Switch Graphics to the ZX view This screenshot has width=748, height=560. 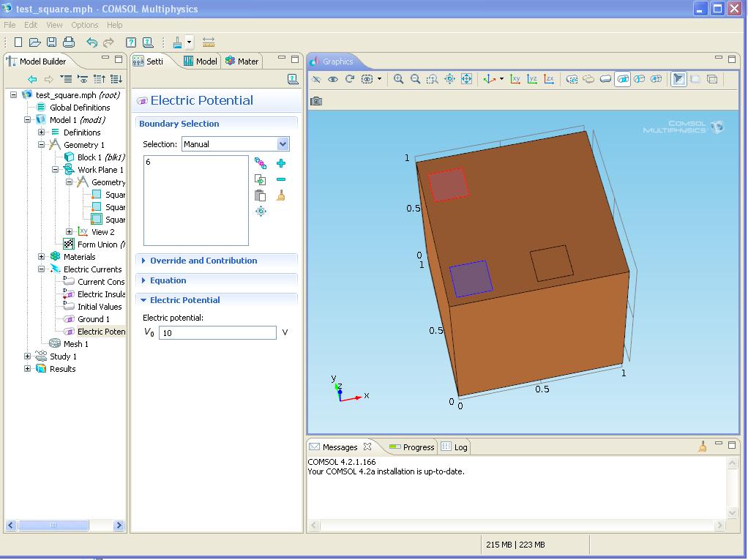coord(549,79)
